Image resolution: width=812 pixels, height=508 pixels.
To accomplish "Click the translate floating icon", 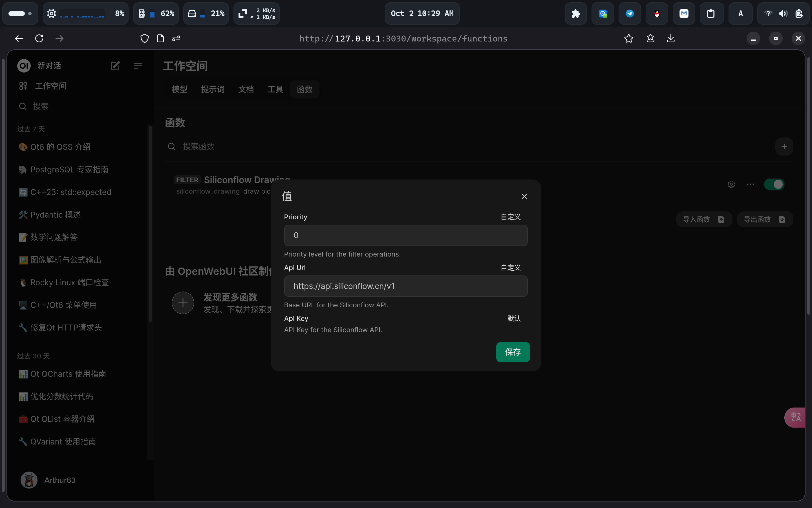I will (795, 418).
